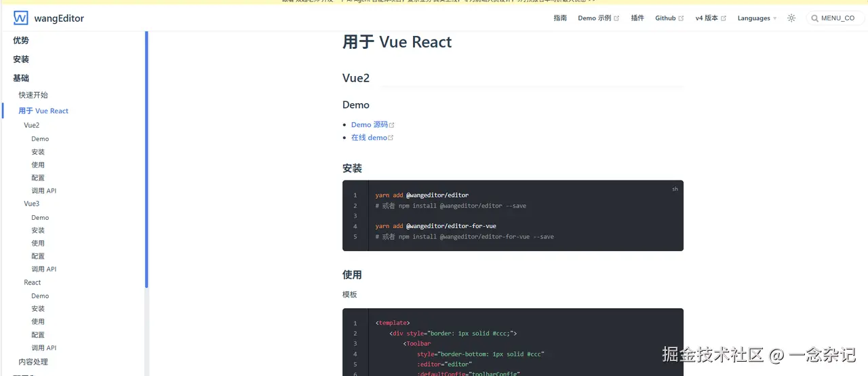Select 安装 under Vue2 in sidebar
Screen dimensions: 868x376
38,152
